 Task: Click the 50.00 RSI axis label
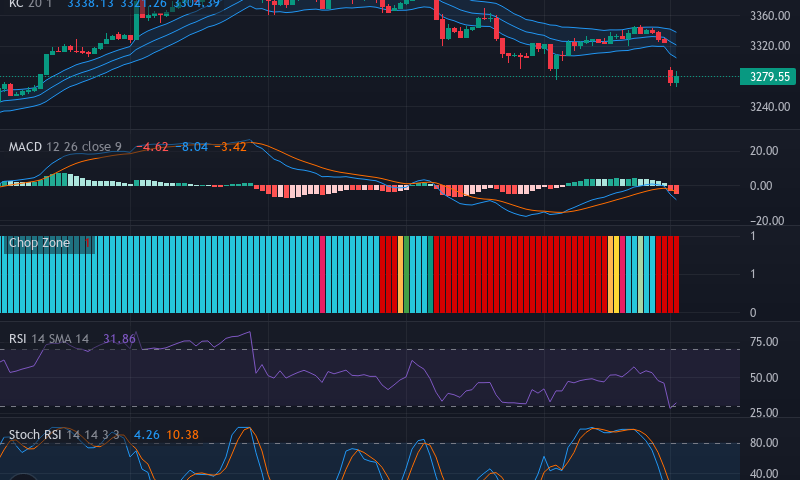764,378
